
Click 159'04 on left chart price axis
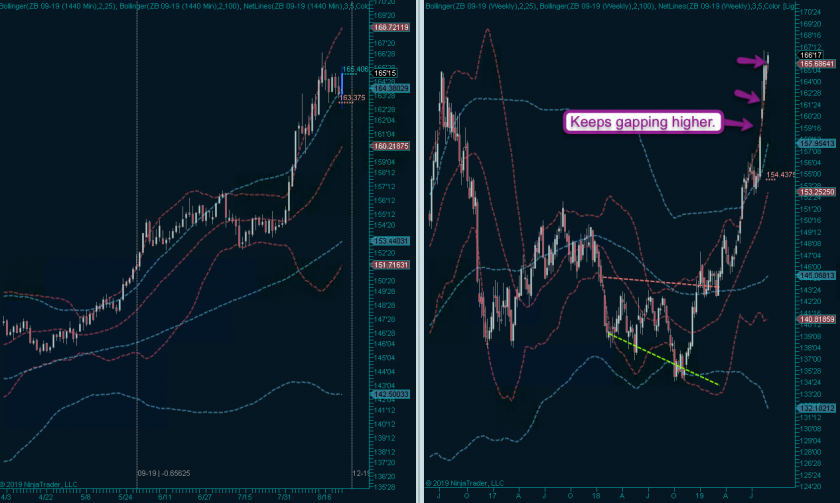(385, 162)
